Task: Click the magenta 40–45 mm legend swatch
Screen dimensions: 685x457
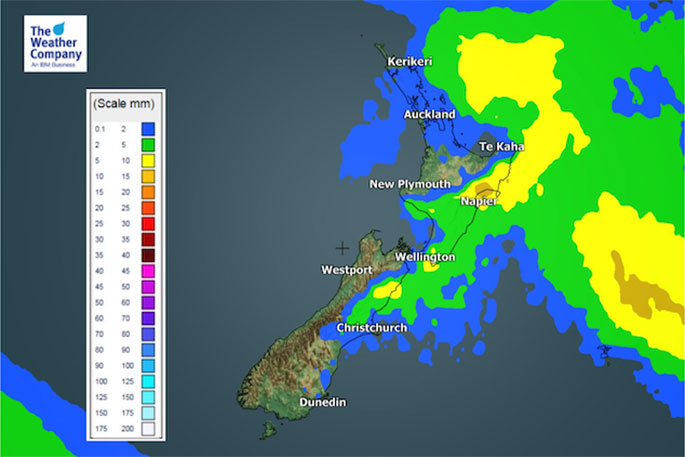Action: [x=147, y=271]
